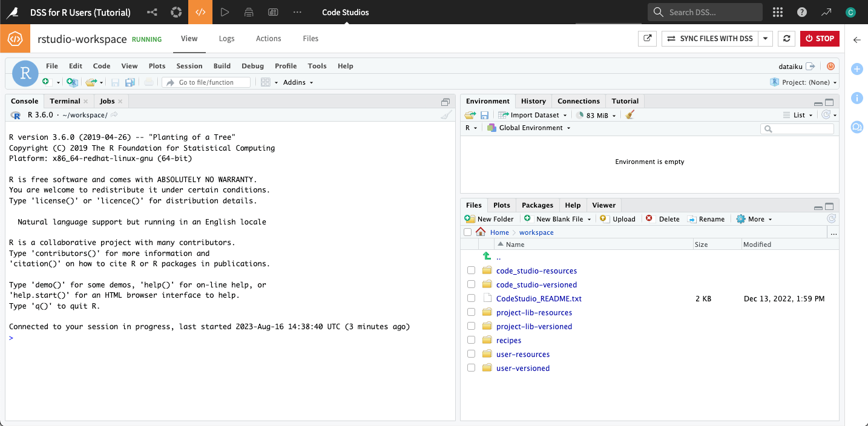Click the load workspace icon in Environment pane

(x=470, y=115)
